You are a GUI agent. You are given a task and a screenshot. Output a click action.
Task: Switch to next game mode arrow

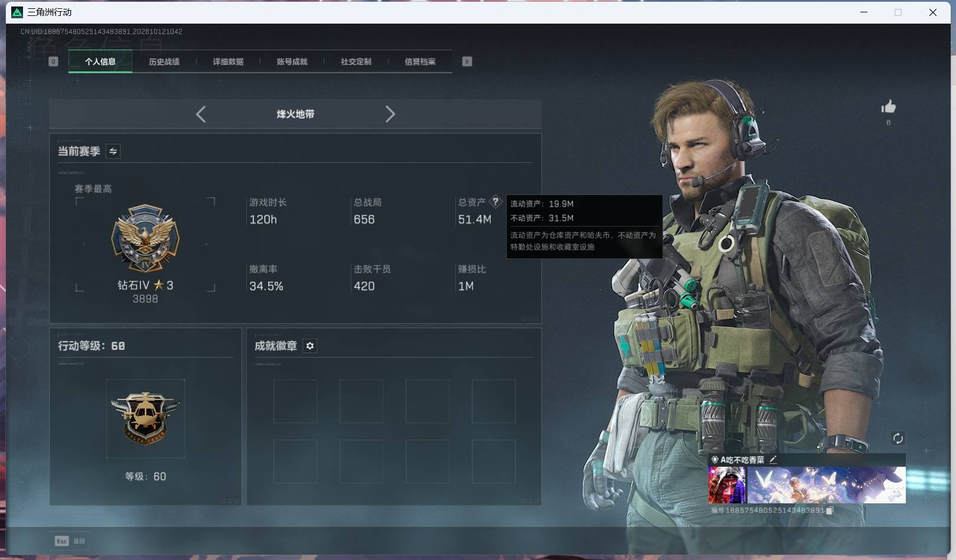click(390, 114)
